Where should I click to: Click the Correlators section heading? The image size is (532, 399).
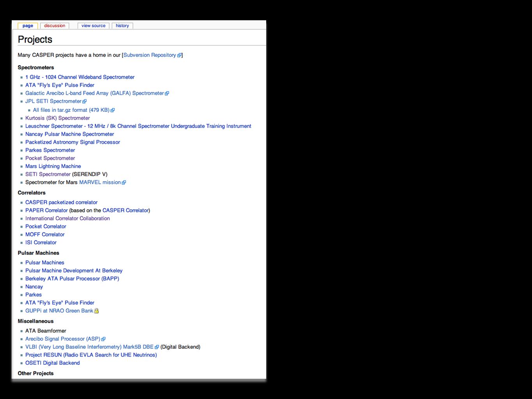(32, 193)
